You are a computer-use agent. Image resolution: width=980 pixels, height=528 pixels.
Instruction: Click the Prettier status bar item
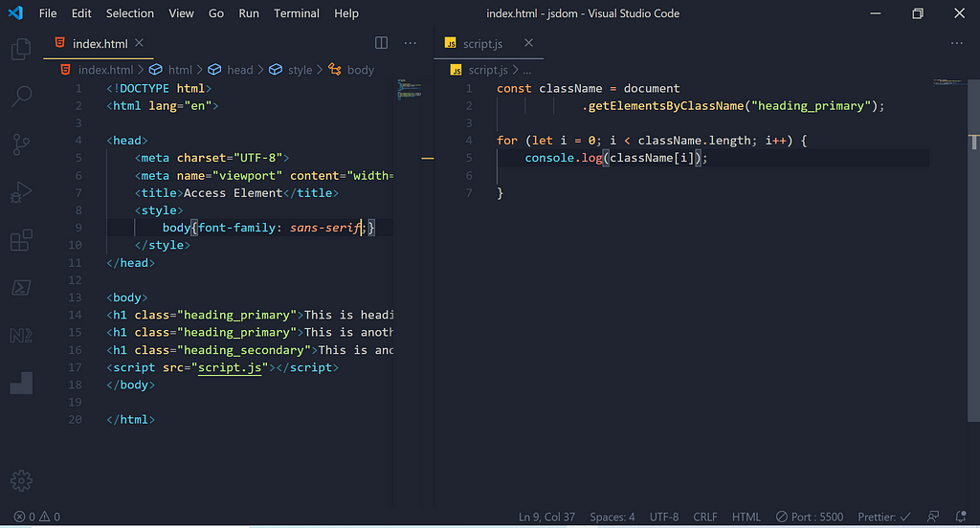point(883,517)
